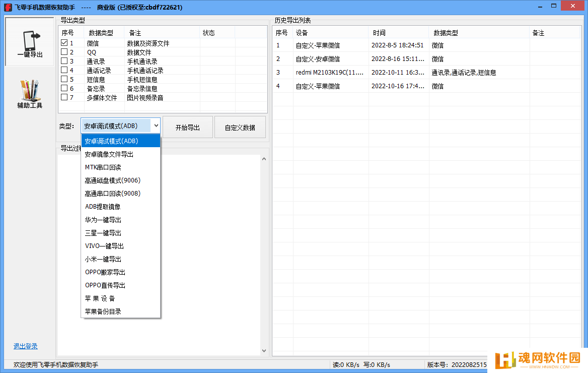588x373 pixels.
Task: Uncheck the 微信 row checkbox
Action: [64, 43]
